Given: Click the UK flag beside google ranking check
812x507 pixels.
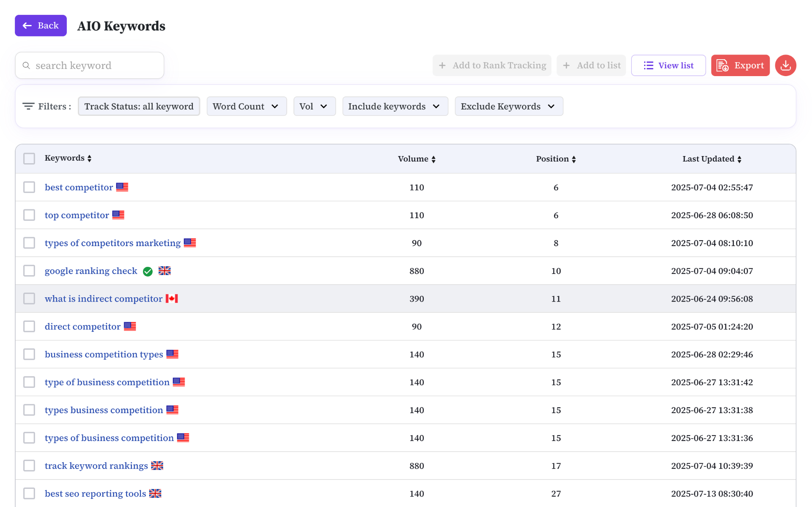Looking at the screenshot, I should pos(165,271).
